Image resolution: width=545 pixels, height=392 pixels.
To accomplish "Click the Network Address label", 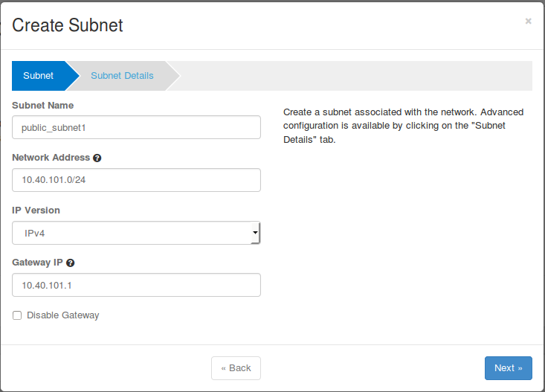I will click(x=51, y=158).
